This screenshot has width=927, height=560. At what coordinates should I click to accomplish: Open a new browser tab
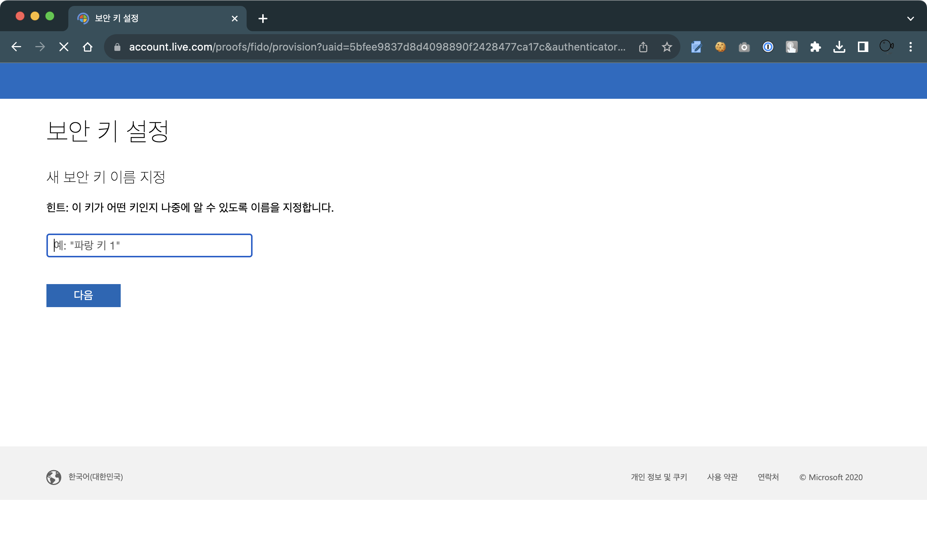click(x=263, y=18)
